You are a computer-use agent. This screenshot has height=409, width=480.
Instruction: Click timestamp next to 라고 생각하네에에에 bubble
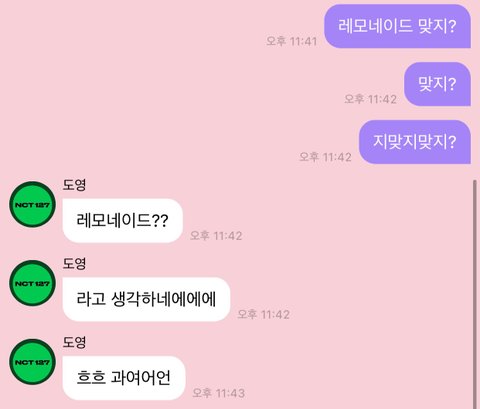pyautogui.click(x=263, y=314)
